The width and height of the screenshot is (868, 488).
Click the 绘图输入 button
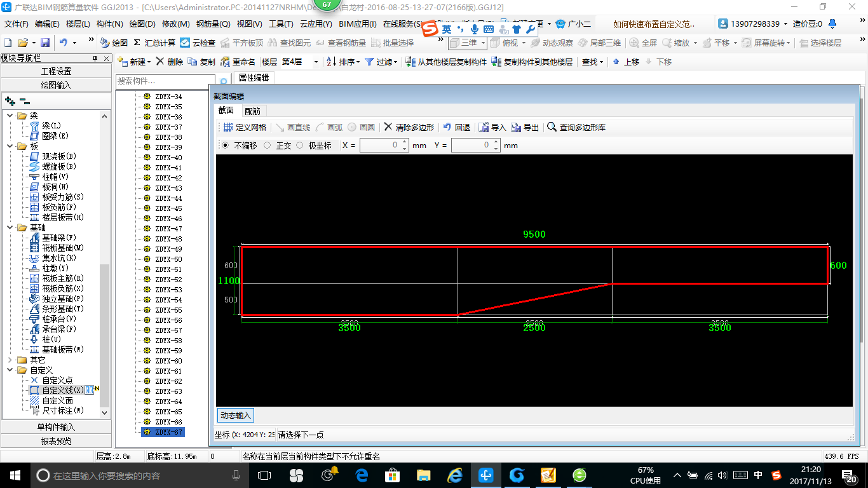click(56, 85)
